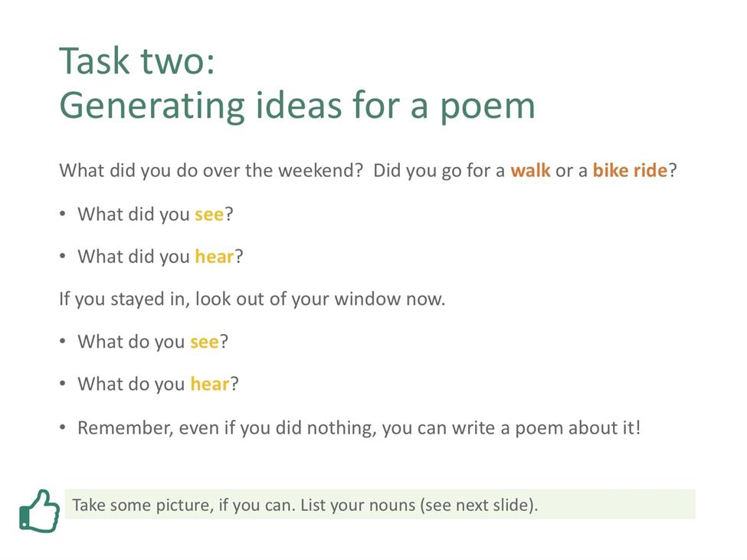Click the 'If you stayed in' sentence
The width and height of the screenshot is (747, 560).
pos(252,300)
